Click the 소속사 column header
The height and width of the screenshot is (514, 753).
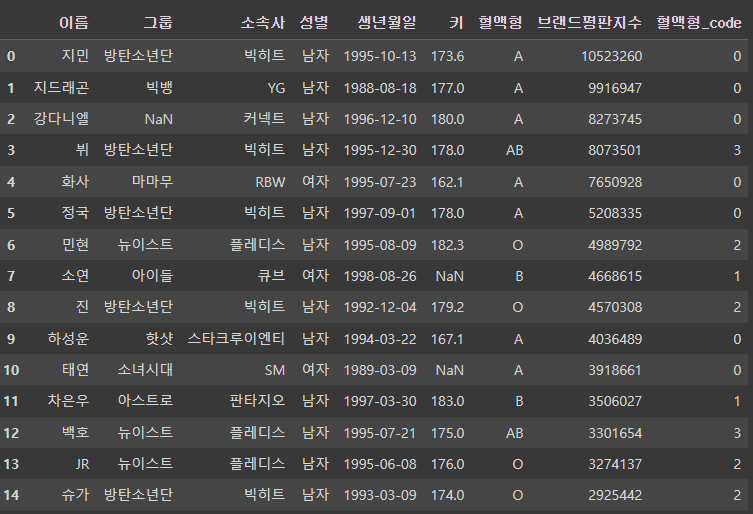(263, 23)
